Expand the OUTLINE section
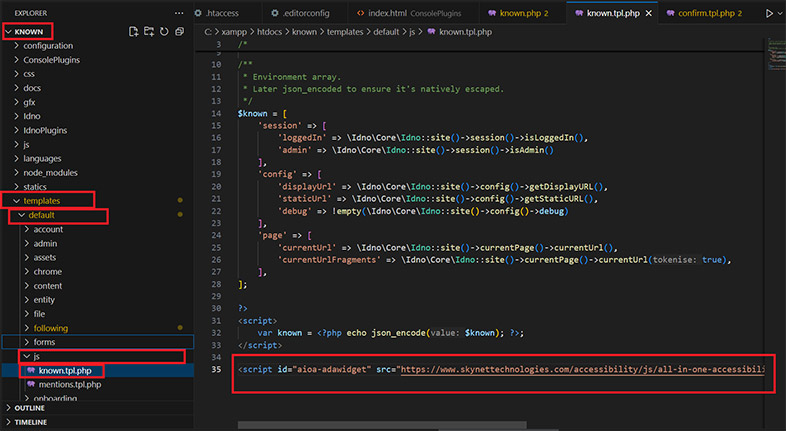 pos(29,408)
